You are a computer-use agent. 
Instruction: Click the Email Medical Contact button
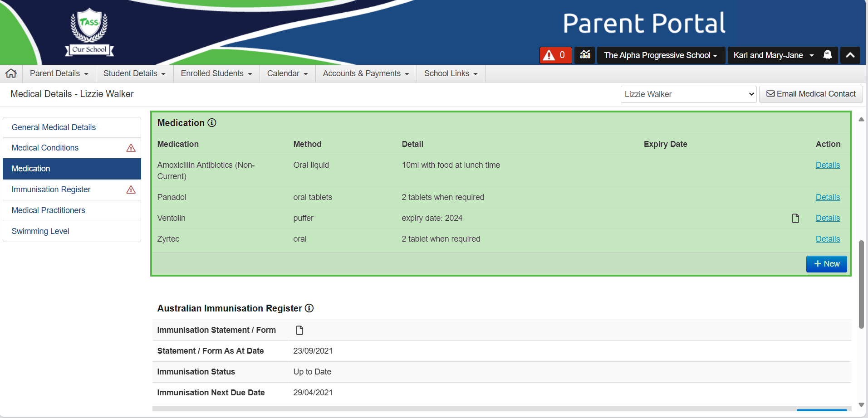(811, 94)
